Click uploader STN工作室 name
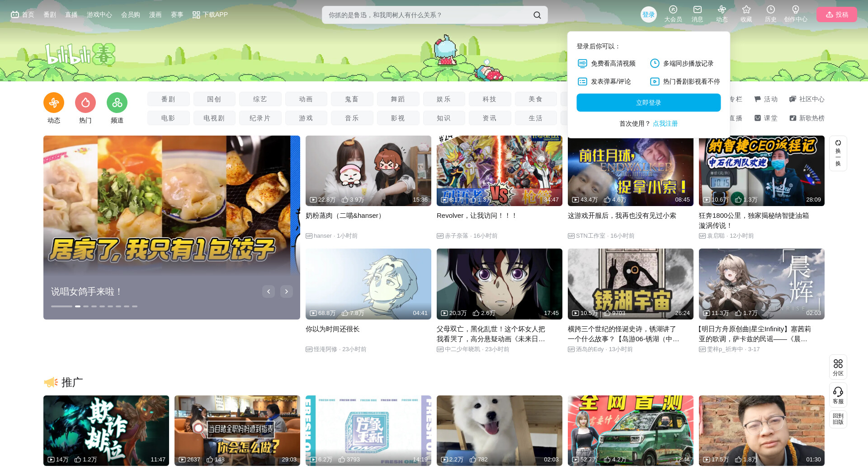The height and width of the screenshot is (470, 868). coord(590,236)
